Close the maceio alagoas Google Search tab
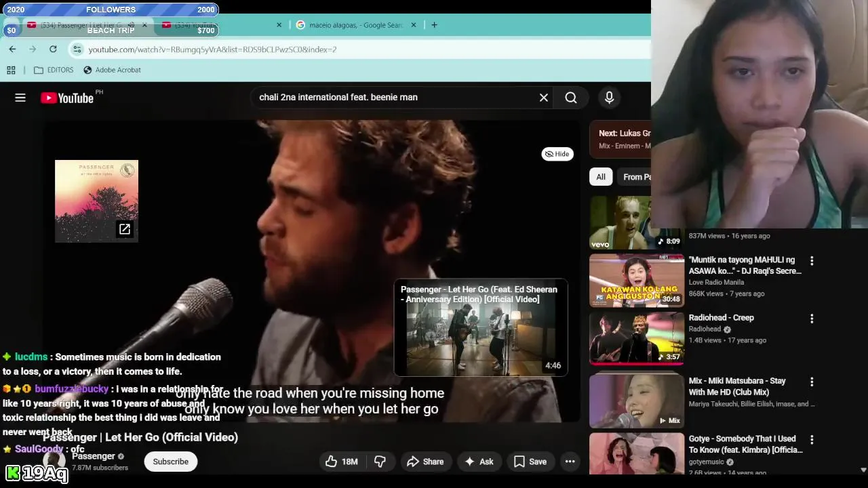The image size is (868, 488). [x=414, y=25]
